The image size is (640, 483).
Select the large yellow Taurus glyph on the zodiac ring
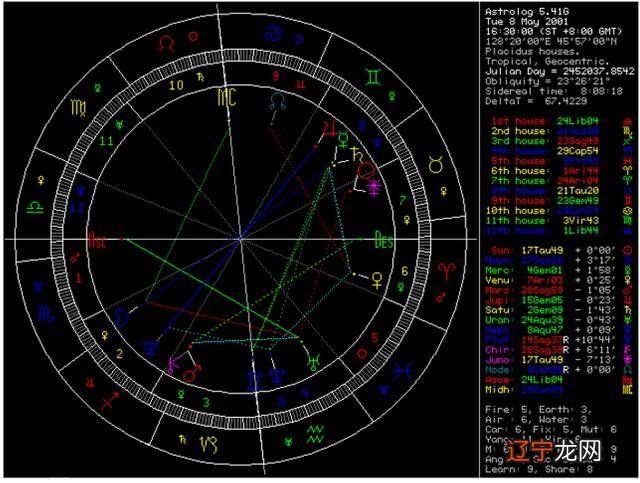click(x=436, y=165)
